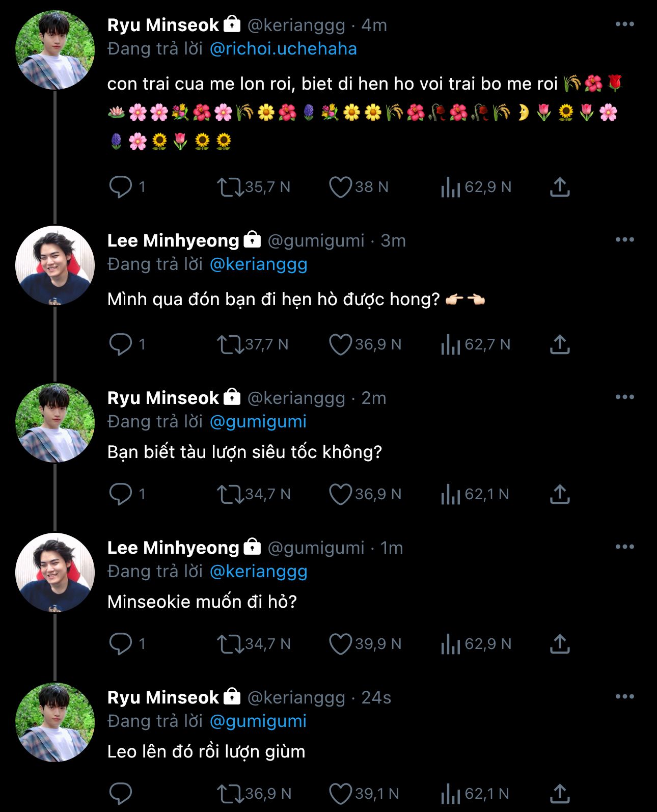Reply to the 'Minseokie muốn đi hỏ?' tweet

pos(121,644)
